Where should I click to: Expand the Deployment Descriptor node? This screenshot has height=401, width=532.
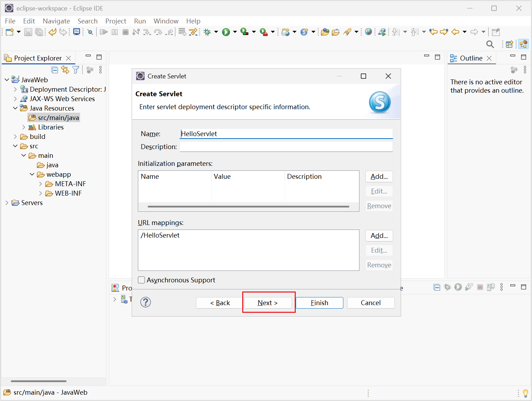click(x=15, y=89)
